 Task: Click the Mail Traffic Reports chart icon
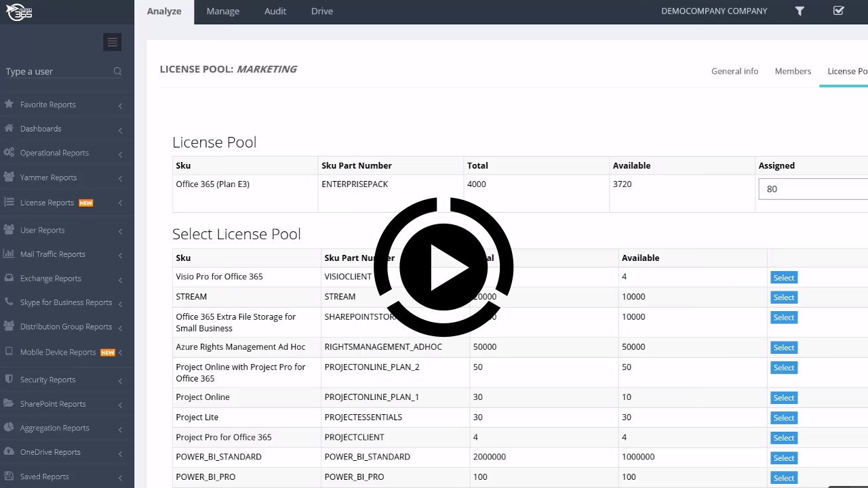tap(9, 253)
